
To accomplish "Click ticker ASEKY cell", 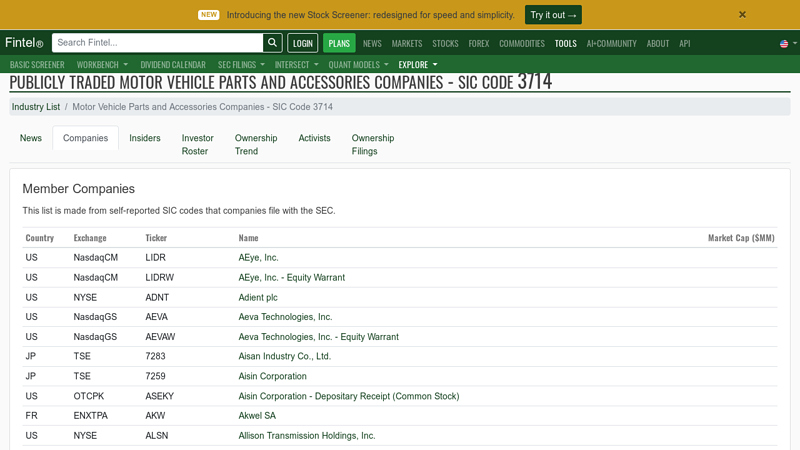I will (x=159, y=396).
